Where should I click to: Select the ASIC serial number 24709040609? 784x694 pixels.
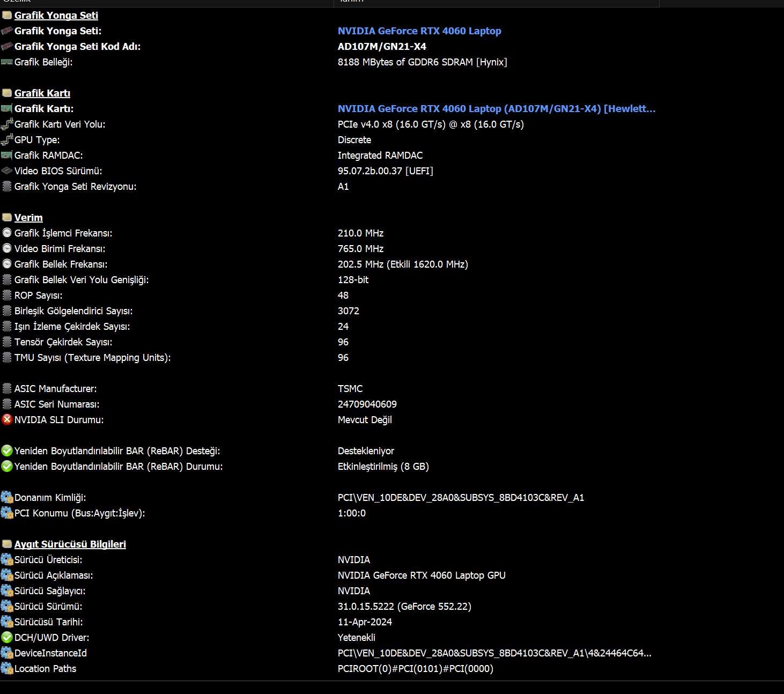pyautogui.click(x=367, y=404)
